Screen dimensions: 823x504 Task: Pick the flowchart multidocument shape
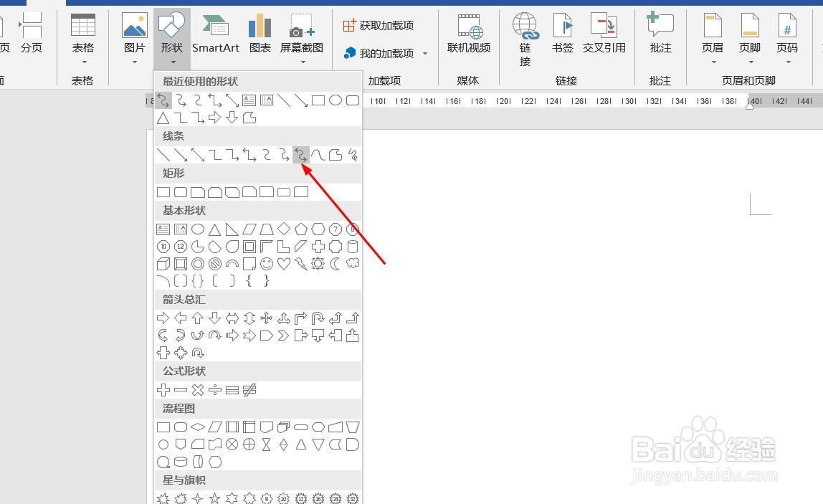pyautogui.click(x=284, y=427)
